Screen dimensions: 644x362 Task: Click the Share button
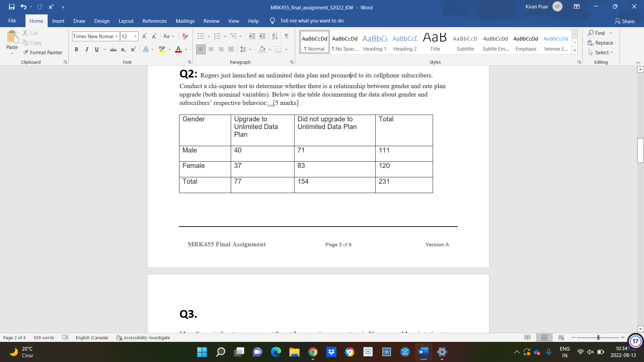click(x=625, y=21)
